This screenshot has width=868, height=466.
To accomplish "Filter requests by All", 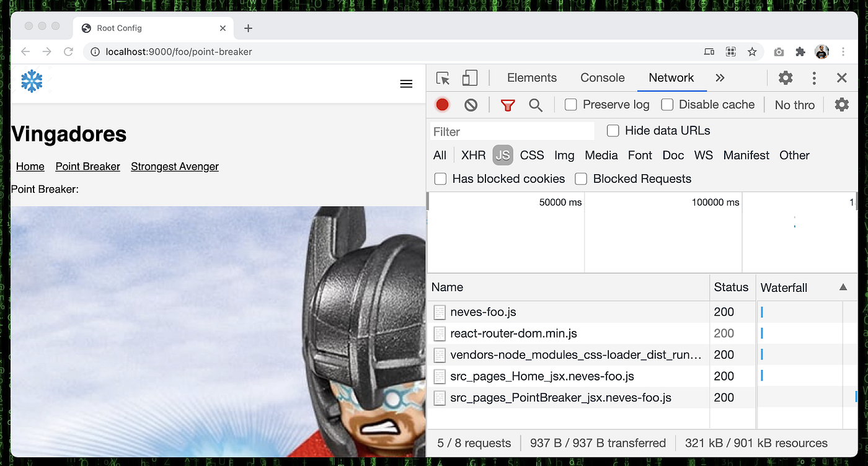I will tap(440, 156).
